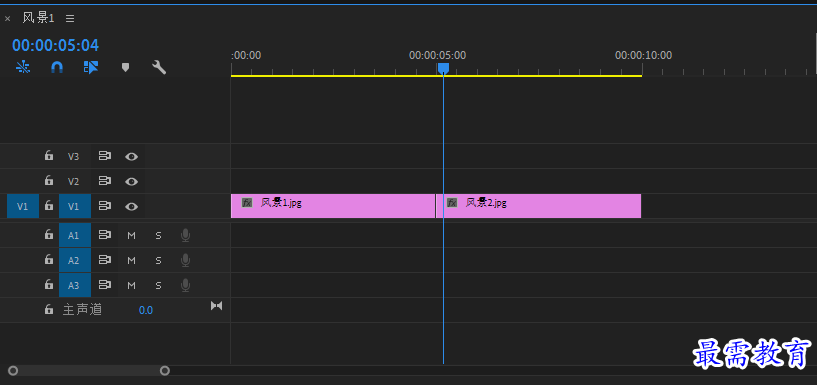Solo audio track A3
Screen dimensions: 817x385
[x=158, y=285]
